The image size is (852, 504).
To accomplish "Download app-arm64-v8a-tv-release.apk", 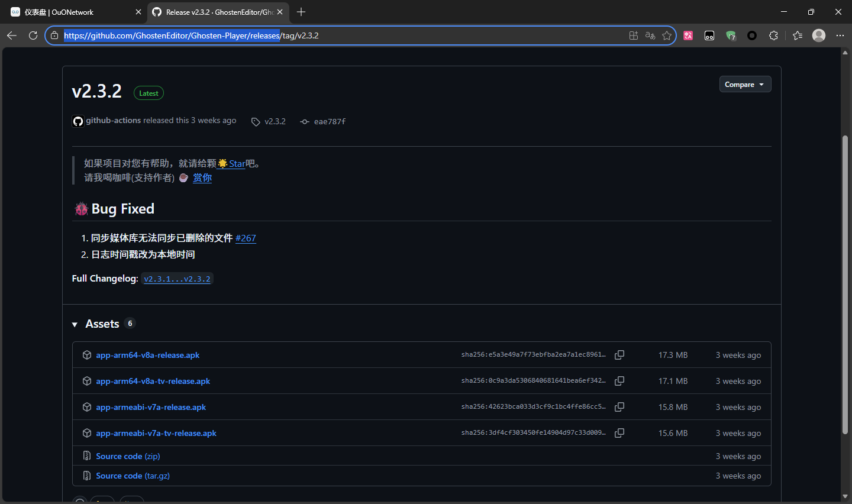I will (x=153, y=381).
